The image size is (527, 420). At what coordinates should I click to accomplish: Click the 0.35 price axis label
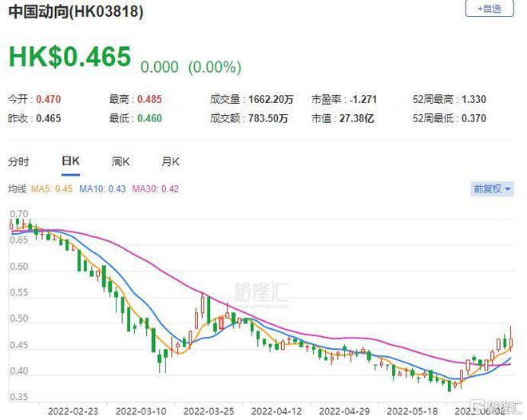19,397
